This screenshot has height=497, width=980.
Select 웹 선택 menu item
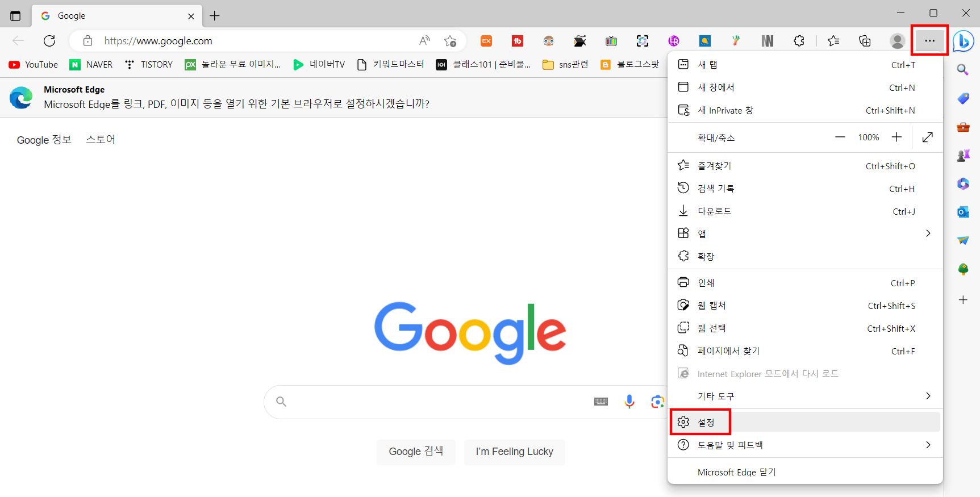click(805, 328)
